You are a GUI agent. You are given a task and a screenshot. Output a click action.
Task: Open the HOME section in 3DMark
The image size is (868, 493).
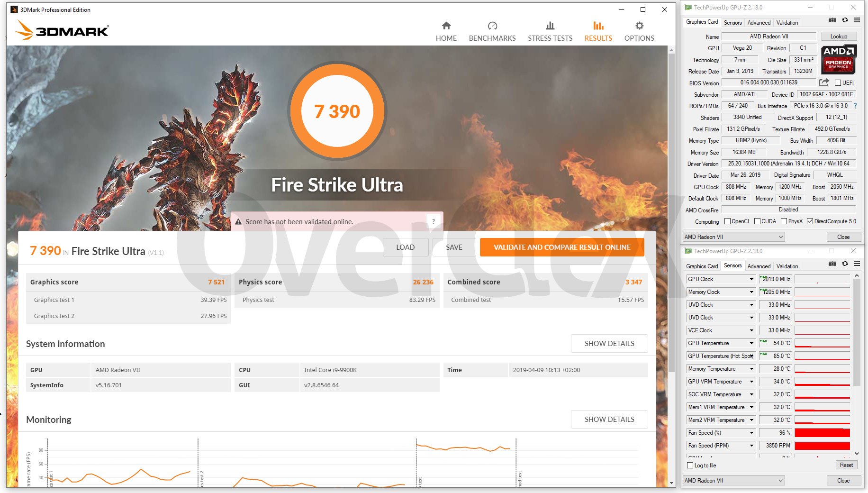pos(446,31)
